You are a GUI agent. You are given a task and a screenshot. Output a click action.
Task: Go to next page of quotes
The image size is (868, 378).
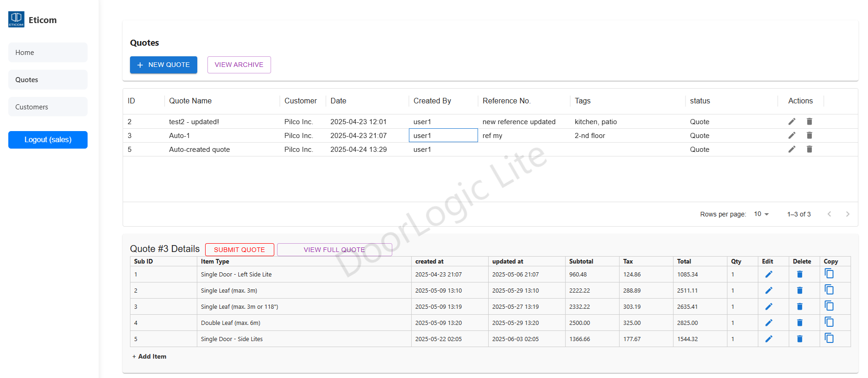coord(847,214)
